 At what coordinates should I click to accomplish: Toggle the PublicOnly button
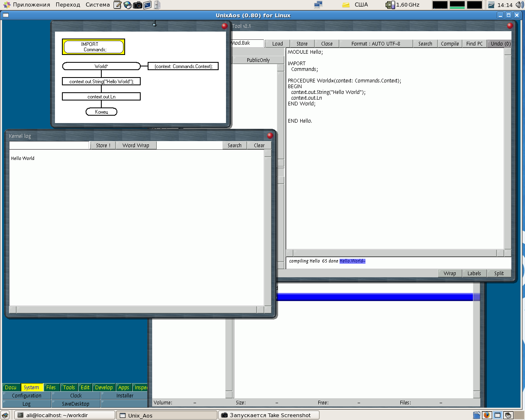click(x=258, y=60)
